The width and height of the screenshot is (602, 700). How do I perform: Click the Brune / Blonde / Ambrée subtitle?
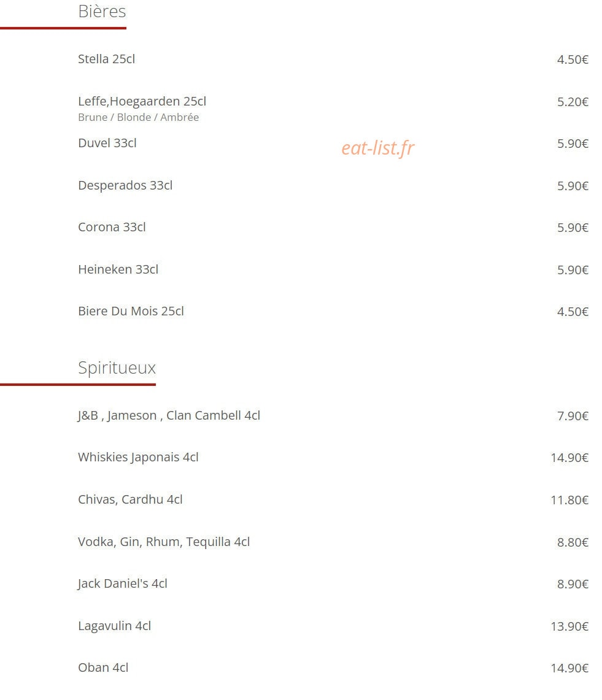[139, 117]
